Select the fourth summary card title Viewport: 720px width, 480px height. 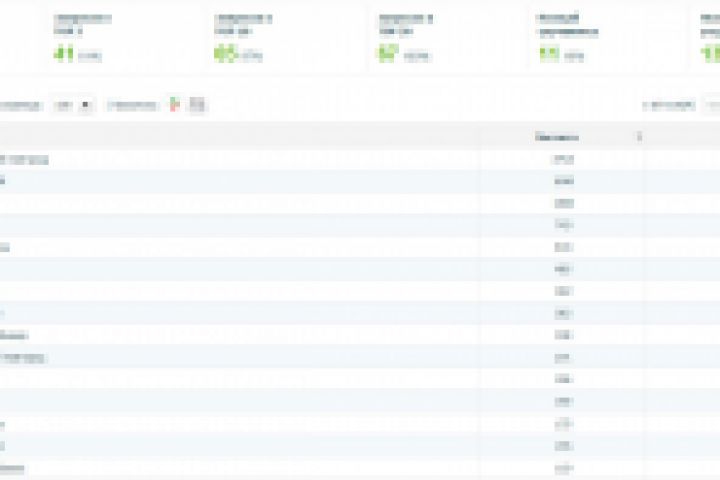click(568, 25)
